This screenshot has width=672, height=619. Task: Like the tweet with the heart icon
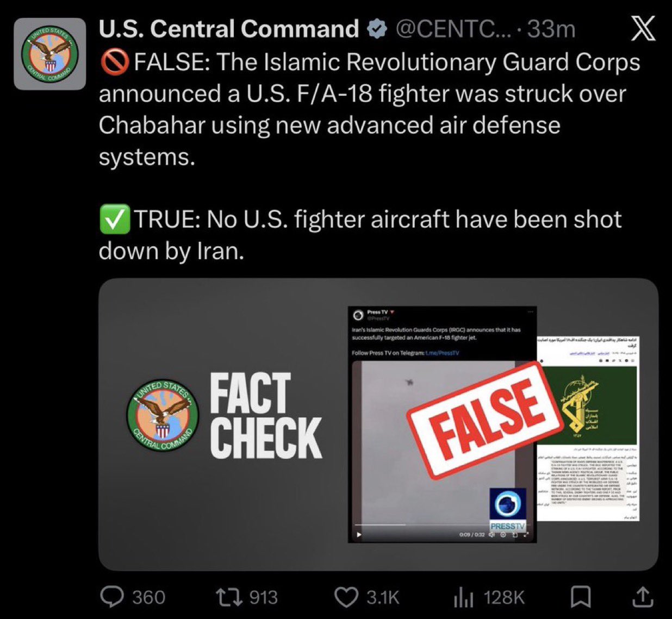[345, 597]
